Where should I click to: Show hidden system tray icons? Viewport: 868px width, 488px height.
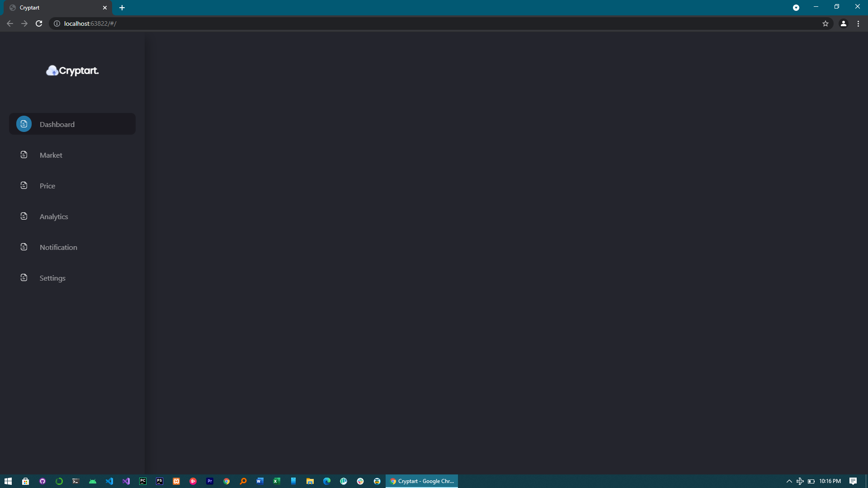(789, 481)
